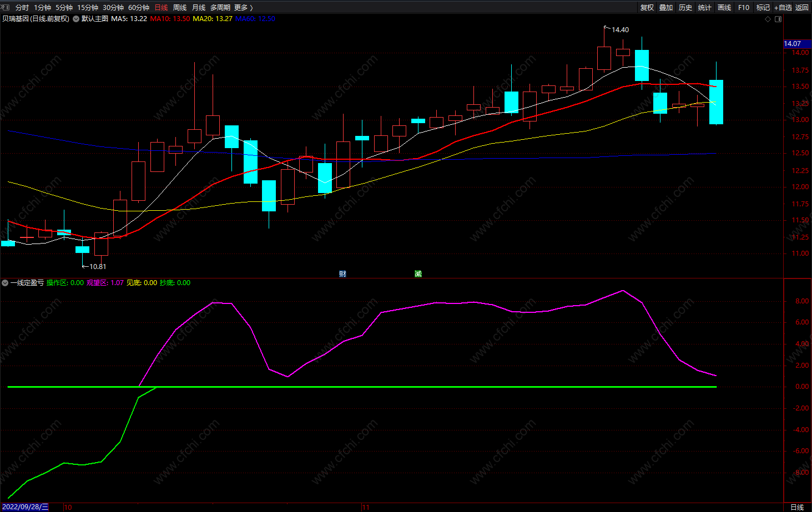Image resolution: width=812 pixels, height=512 pixels.
Task: Expand the 更多 periods menu
Action: (x=243, y=8)
